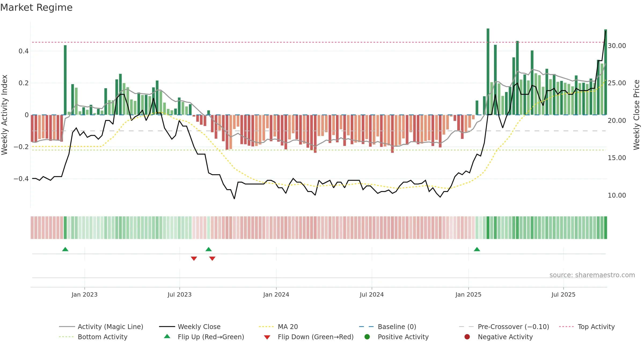The width and height of the screenshot is (644, 362).
Task: Click the −0.2 activity index tick label
Action: click(21, 147)
